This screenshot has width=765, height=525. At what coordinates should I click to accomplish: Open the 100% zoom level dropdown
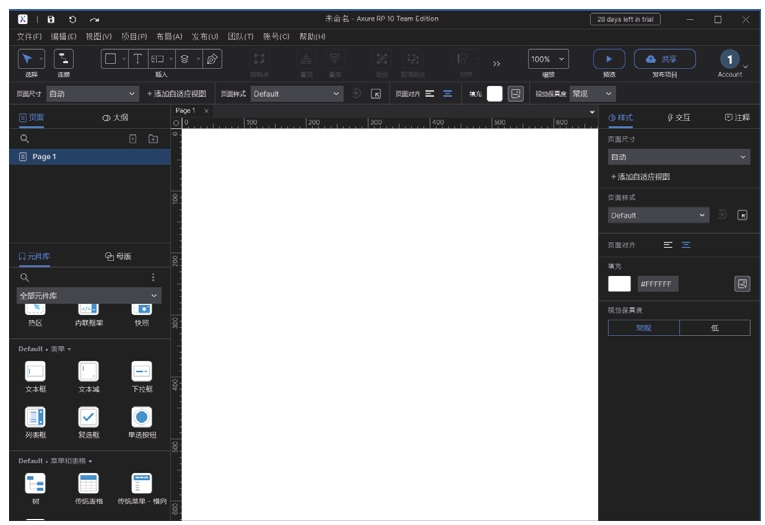click(x=548, y=59)
